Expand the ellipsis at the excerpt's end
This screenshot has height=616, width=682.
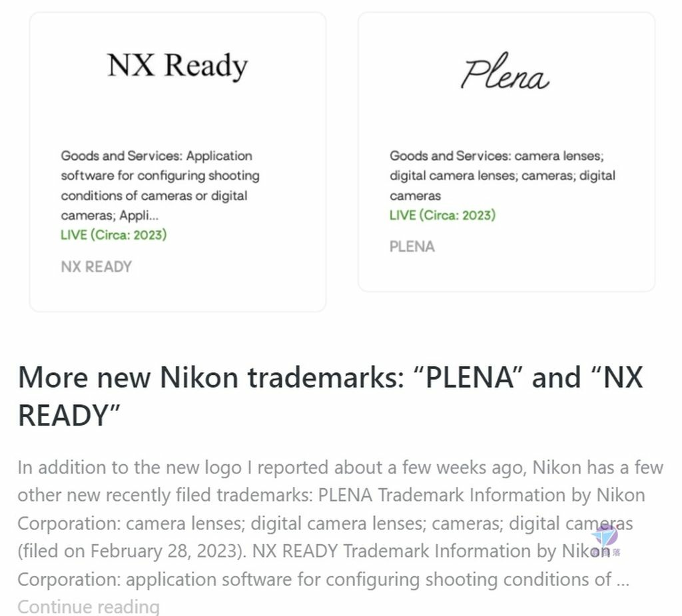(x=623, y=579)
